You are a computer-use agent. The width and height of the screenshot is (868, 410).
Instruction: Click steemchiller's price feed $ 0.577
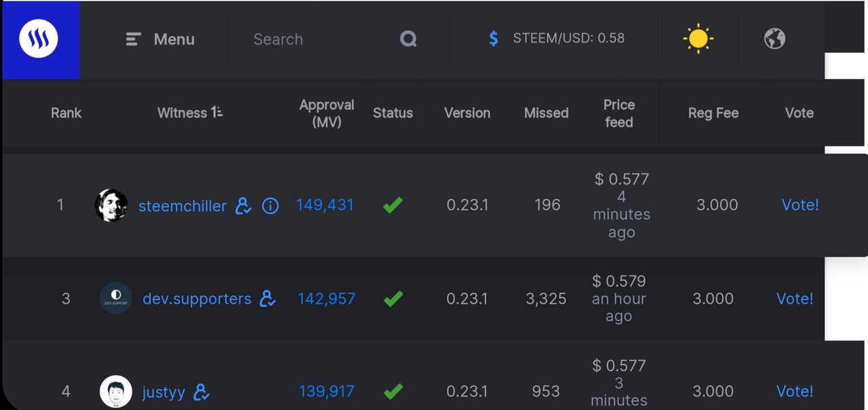622,180
